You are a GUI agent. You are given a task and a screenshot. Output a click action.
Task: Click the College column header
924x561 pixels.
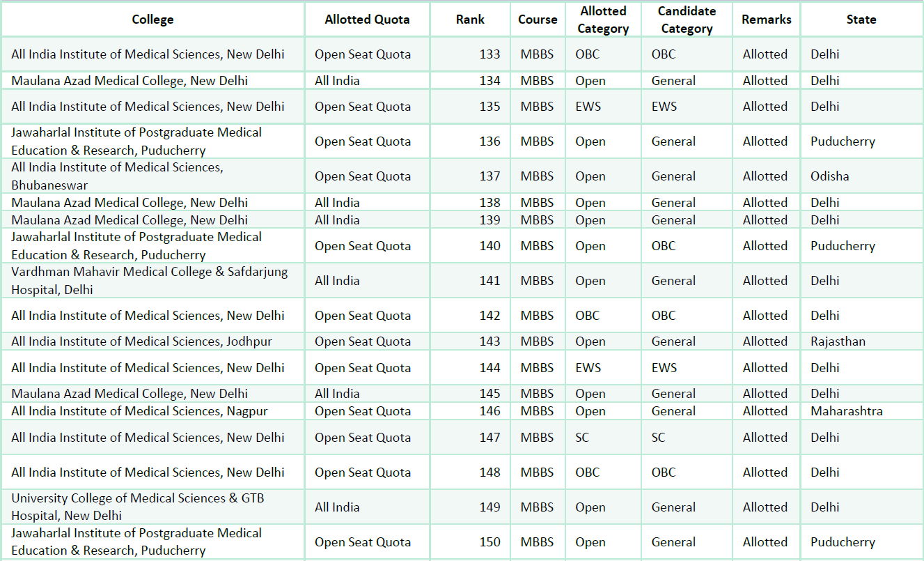click(152, 20)
